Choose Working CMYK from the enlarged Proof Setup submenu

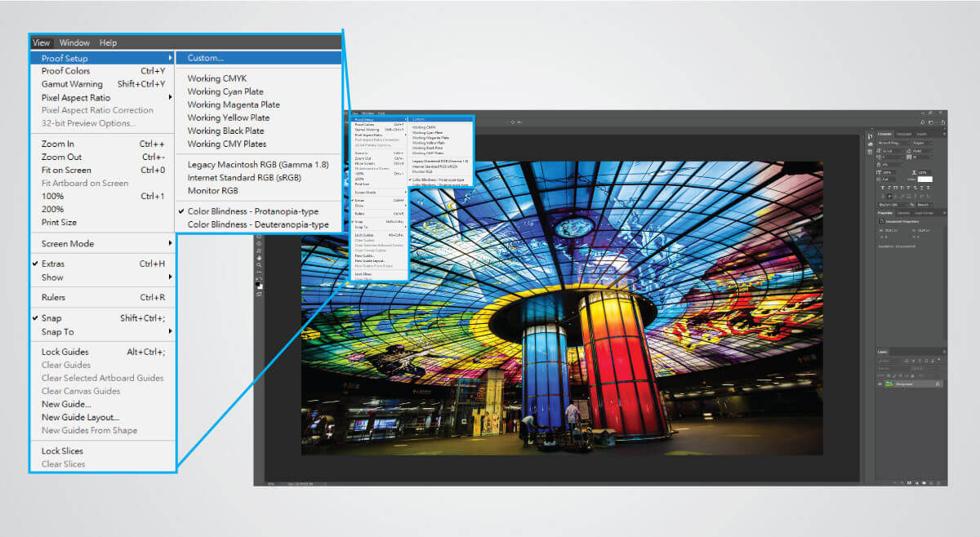(216, 78)
